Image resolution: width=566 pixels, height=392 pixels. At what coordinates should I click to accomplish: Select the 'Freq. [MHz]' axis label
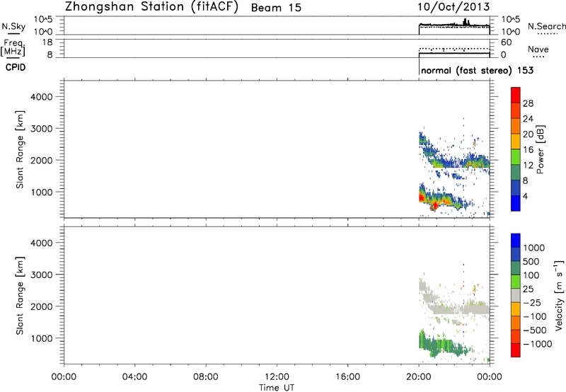pos(13,47)
